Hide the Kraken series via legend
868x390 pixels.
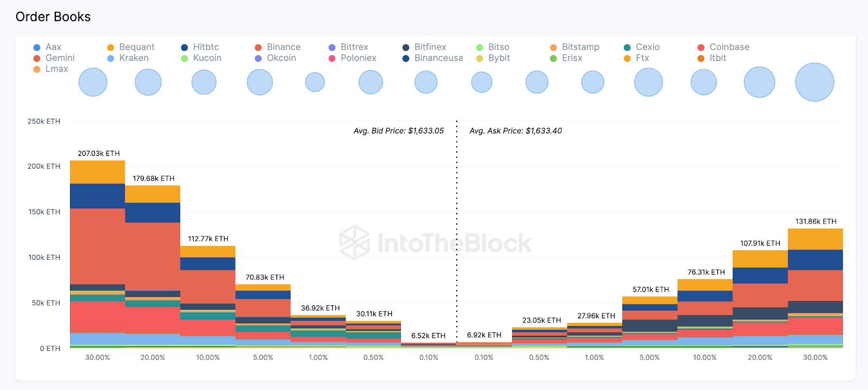(x=133, y=58)
